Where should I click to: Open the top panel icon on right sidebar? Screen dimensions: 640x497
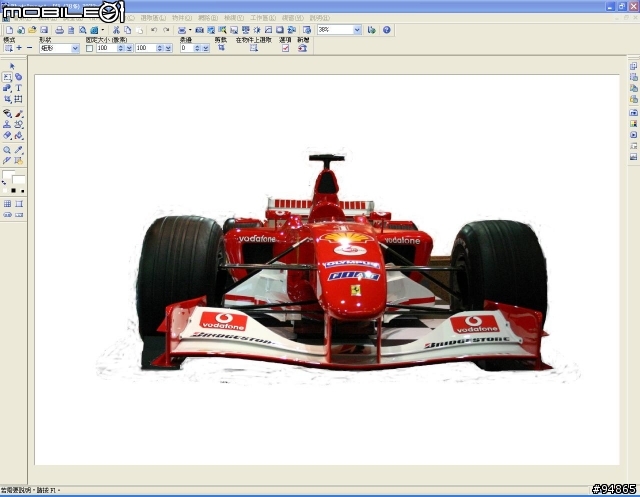click(x=633, y=66)
